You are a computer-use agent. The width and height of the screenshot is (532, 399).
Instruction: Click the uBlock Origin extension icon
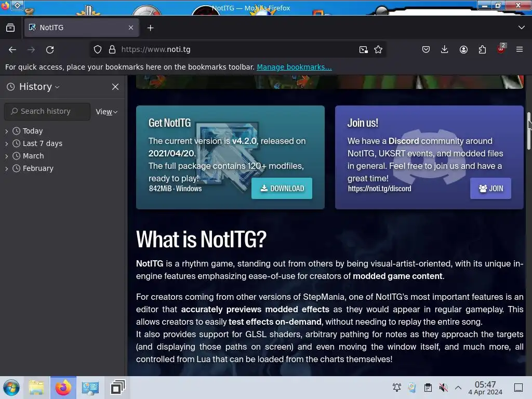pos(501,49)
